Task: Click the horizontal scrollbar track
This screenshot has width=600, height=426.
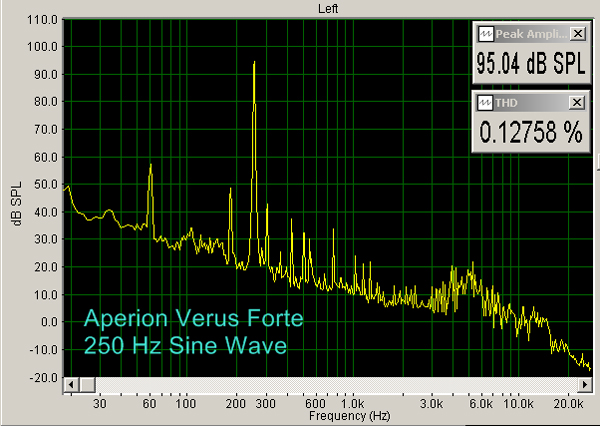Action: coord(337,385)
